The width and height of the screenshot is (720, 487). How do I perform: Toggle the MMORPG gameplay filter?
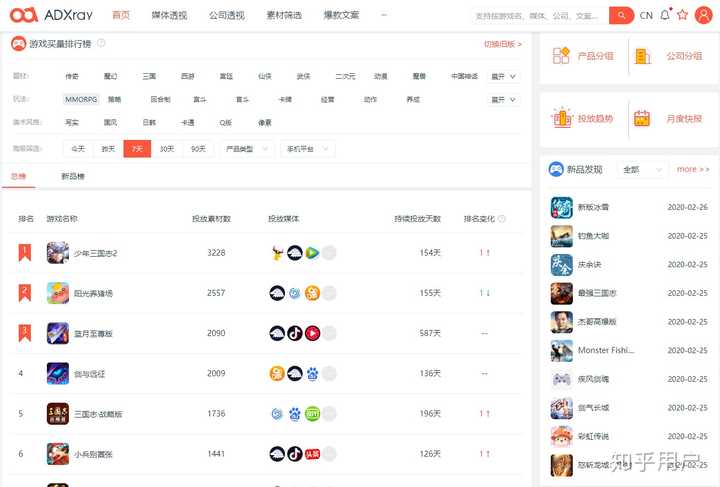tap(81, 99)
